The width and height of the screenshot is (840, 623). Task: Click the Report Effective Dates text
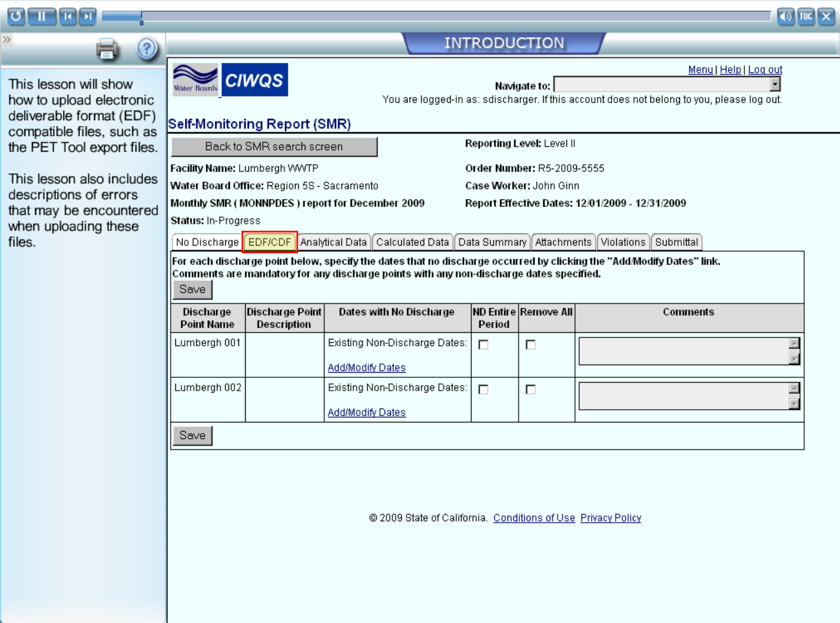pos(576,203)
